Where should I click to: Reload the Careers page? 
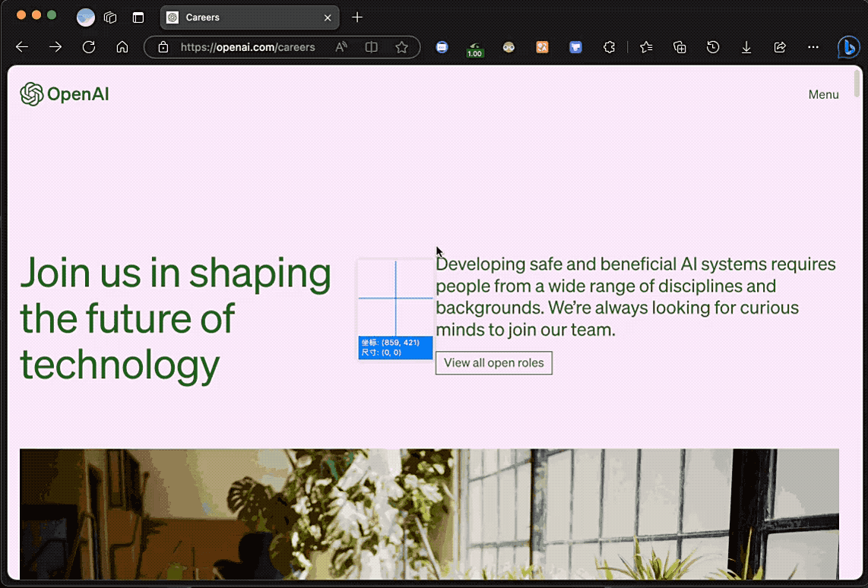89,47
